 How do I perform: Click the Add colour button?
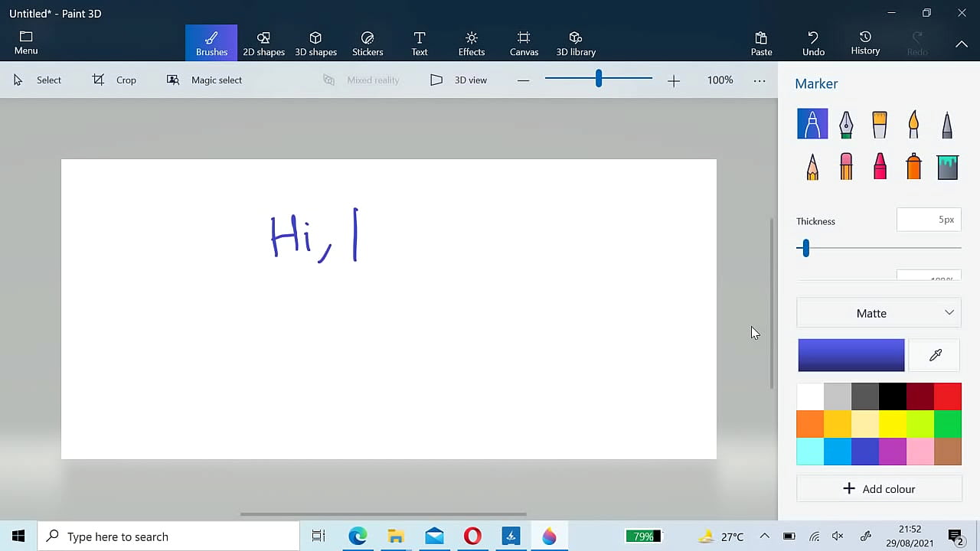[879, 489]
